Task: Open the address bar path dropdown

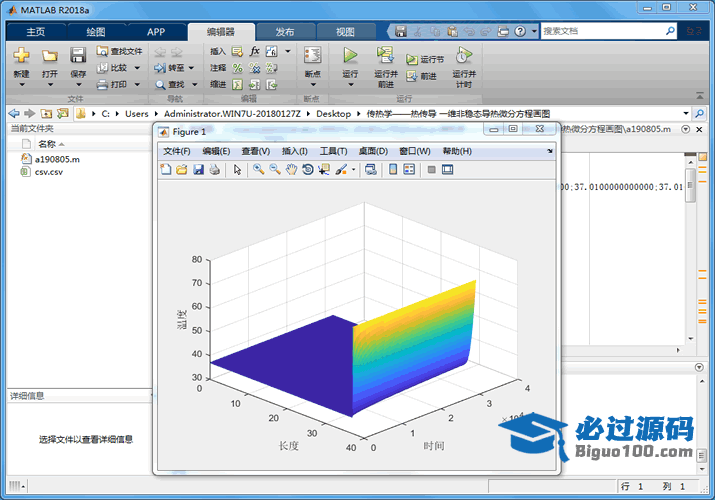Action: 685,113
